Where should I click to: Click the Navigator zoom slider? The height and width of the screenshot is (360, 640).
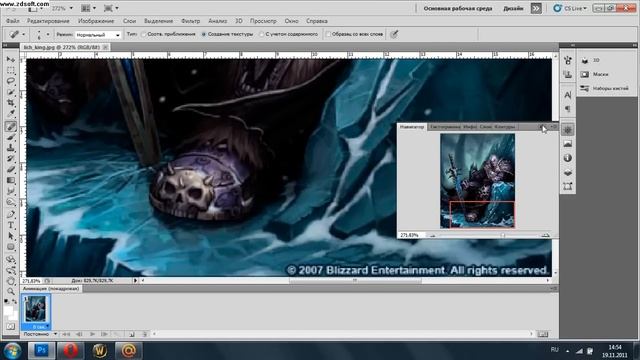coord(489,236)
